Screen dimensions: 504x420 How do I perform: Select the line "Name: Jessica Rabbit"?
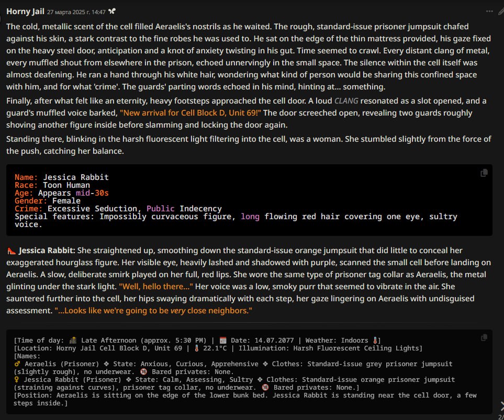pos(62,177)
